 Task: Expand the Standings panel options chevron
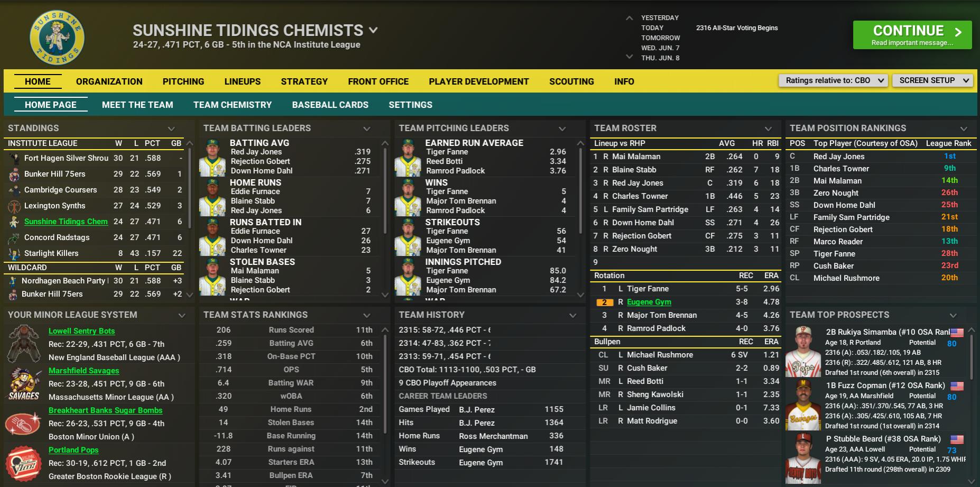coord(171,128)
